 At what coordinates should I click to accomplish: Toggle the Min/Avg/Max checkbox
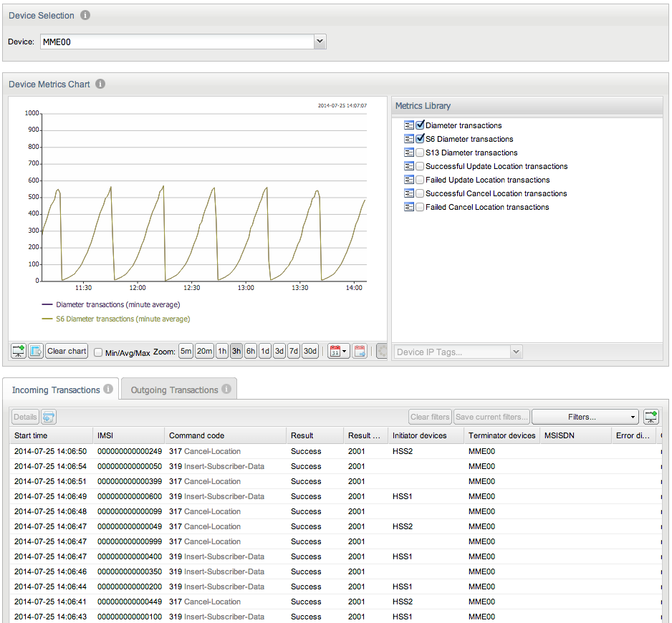pyautogui.click(x=98, y=352)
